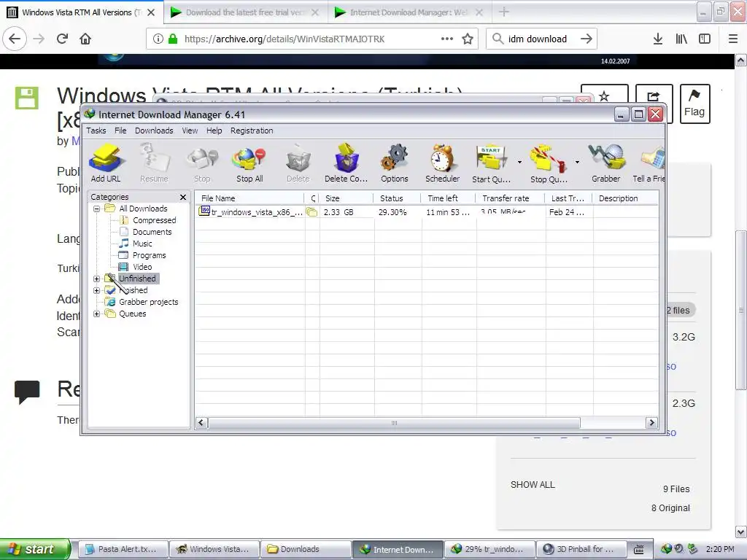Click the download list's right scroll arrow
This screenshot has width=747, height=560.
(651, 423)
